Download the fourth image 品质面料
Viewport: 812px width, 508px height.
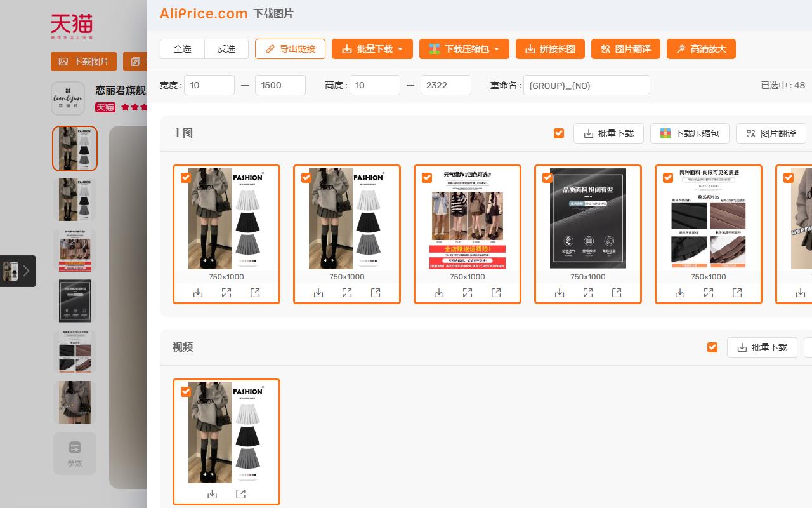(560, 293)
